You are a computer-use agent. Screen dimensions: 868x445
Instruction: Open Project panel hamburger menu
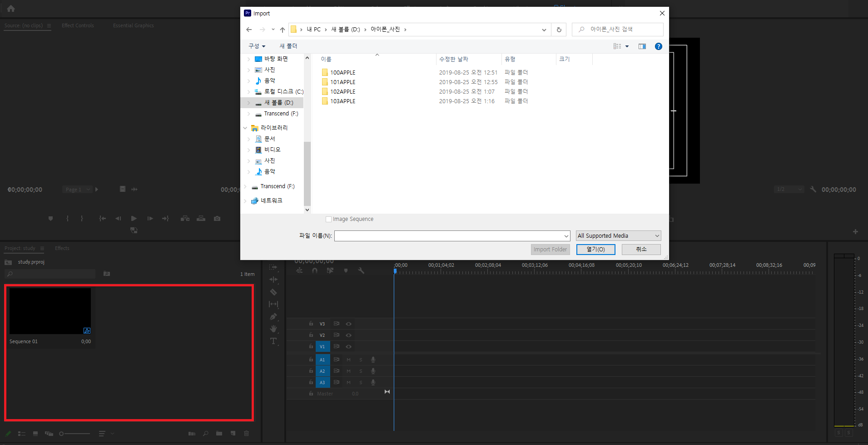(x=42, y=248)
